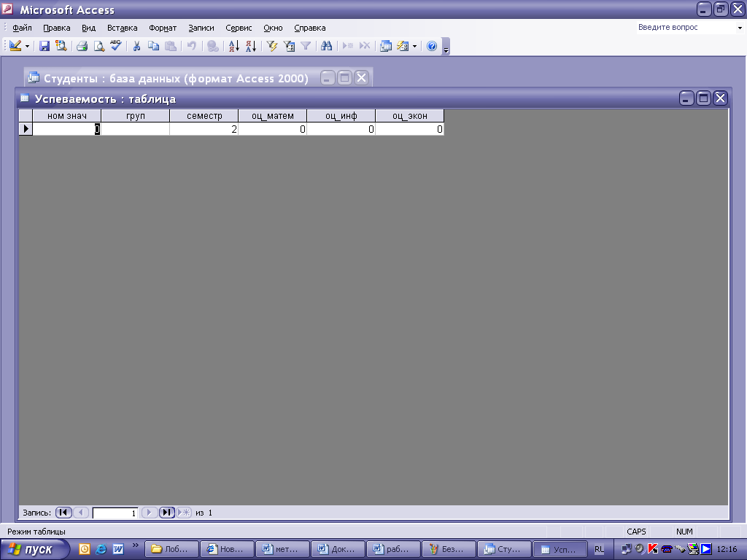Open the Windows пуск Start button
Screen dimensions: 747x560
(34, 550)
